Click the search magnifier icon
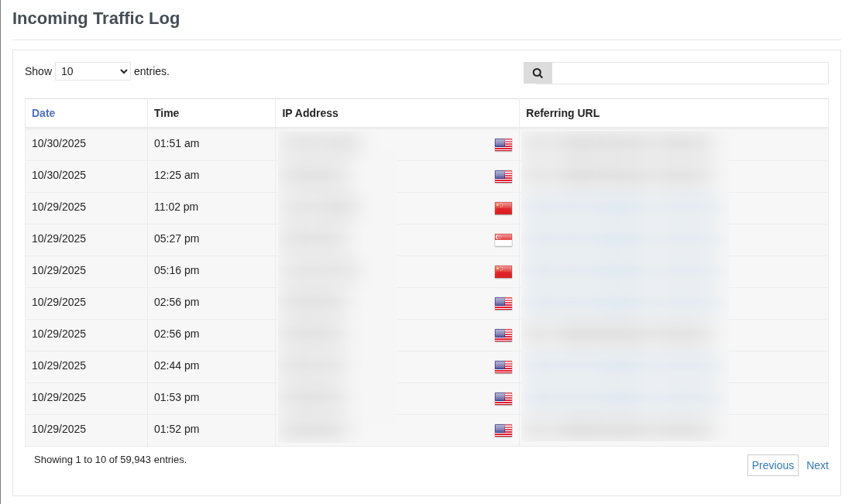The width and height of the screenshot is (852, 504). (538, 73)
